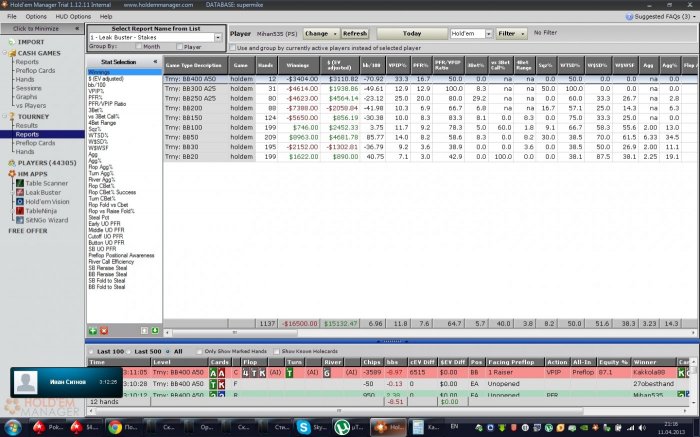Select the Last 100 radio button
700x437 pixels.
coord(92,352)
